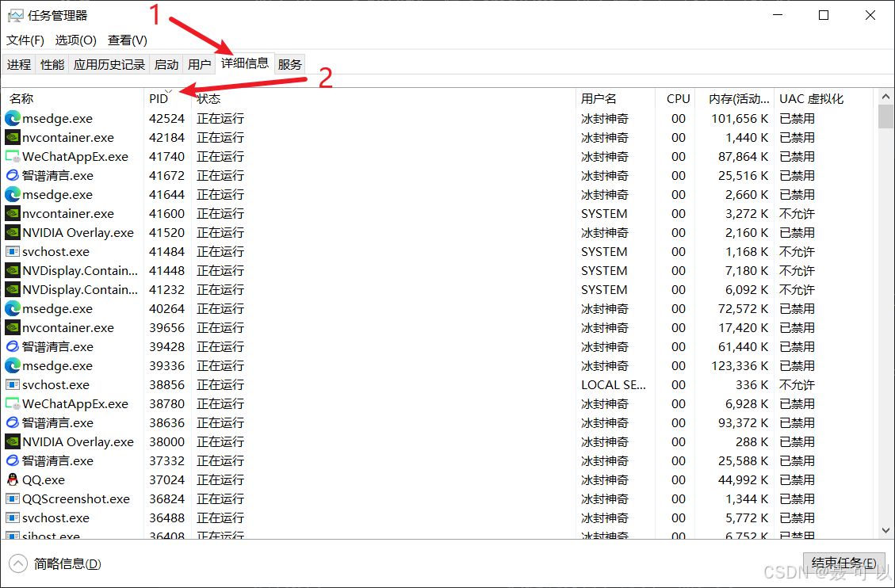
Task: Click NVDisplay.Container icon in PID 41232 row
Action: [x=13, y=290]
